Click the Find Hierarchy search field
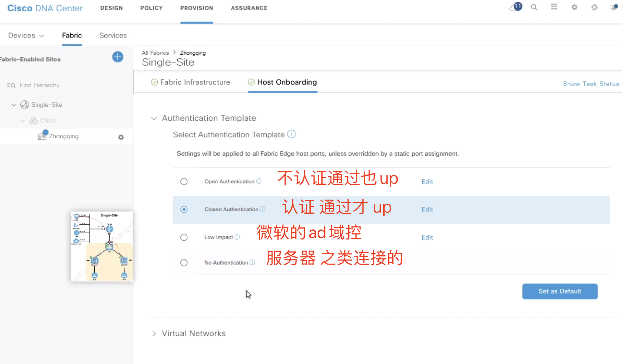622x364 pixels. click(x=40, y=85)
